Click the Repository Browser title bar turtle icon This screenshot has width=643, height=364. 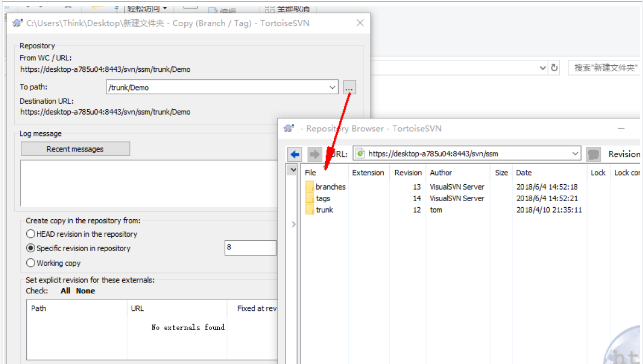pyautogui.click(x=289, y=128)
